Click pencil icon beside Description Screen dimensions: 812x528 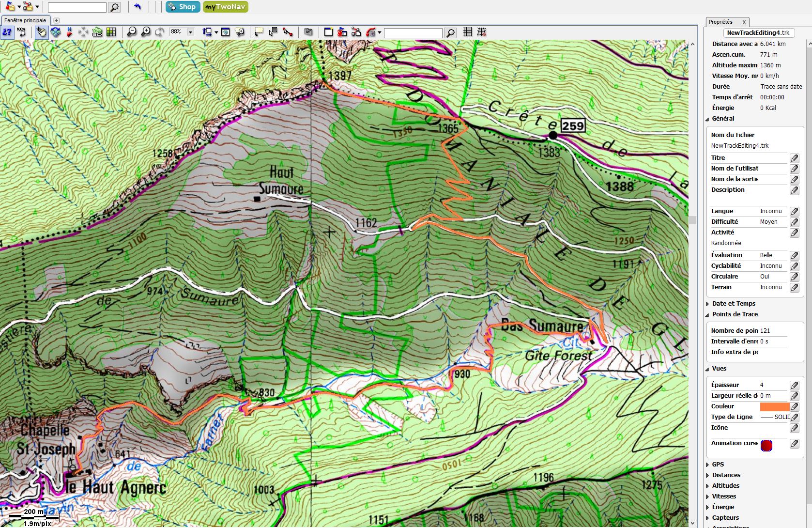click(794, 190)
